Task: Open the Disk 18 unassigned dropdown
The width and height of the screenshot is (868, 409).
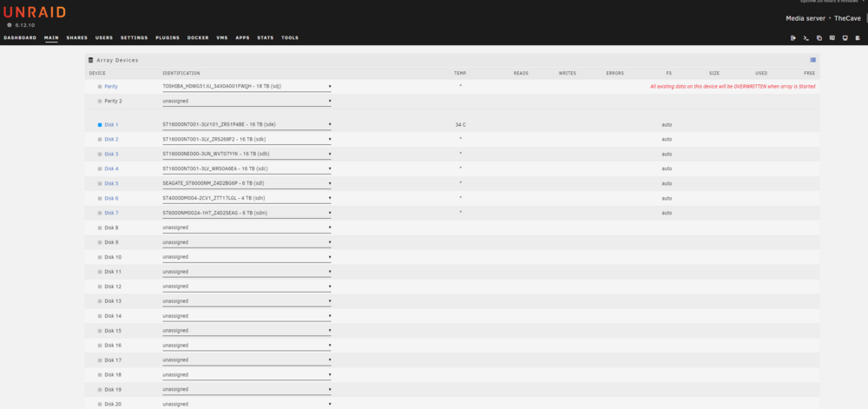Action: [247, 374]
